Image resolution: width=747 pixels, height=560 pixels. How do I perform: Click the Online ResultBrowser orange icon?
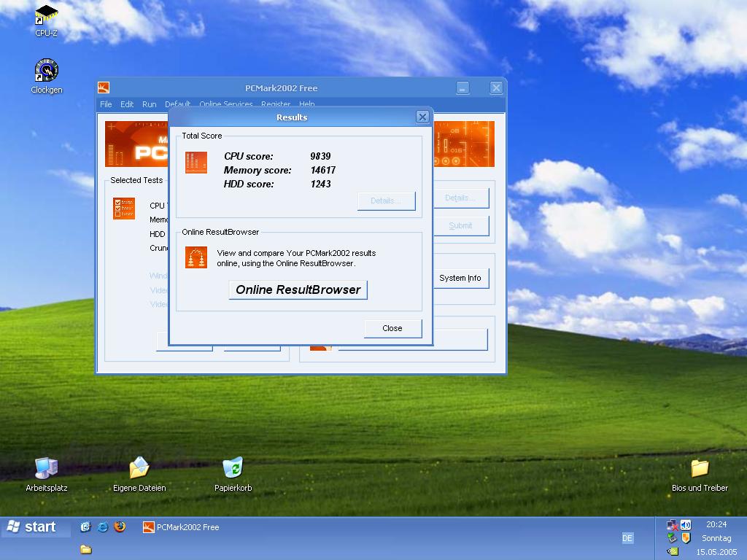(196, 257)
